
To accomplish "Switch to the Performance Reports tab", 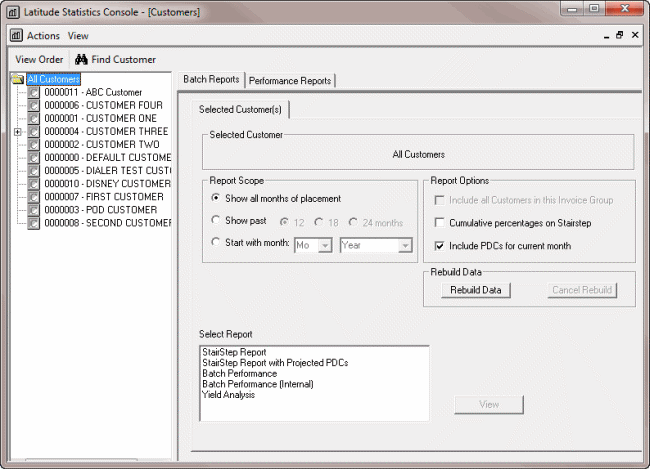I will pos(290,80).
